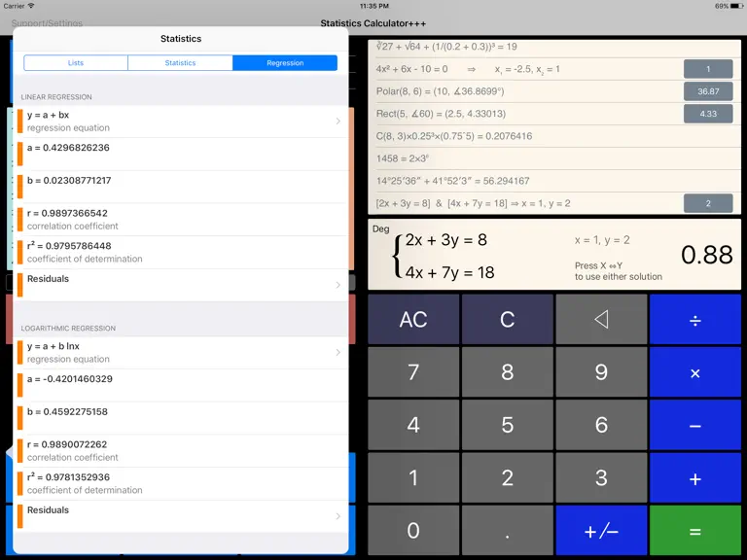Tap the multiply operator key
Viewport: 747px width, 560px height.
(x=695, y=372)
